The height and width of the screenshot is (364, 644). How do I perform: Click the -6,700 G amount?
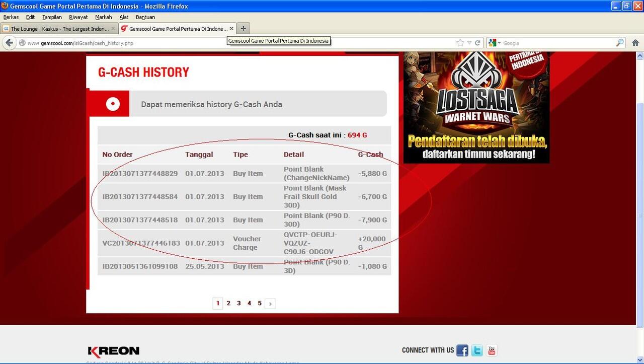coord(373,197)
